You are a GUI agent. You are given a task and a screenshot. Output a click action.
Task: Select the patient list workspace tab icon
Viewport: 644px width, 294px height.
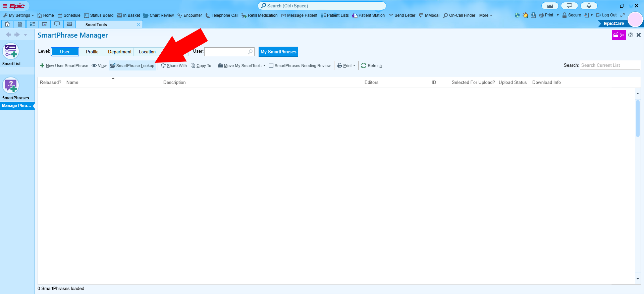point(32,24)
